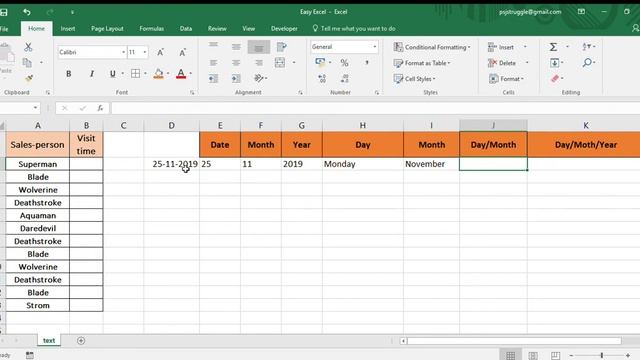Viewport: 640px width, 360px height.
Task: Open the Page Layout tab
Action: (x=107, y=29)
